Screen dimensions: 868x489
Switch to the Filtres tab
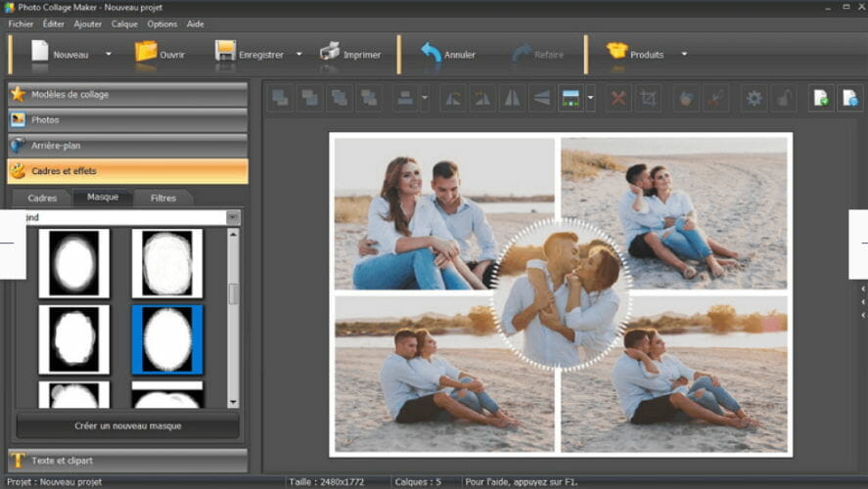click(x=163, y=198)
